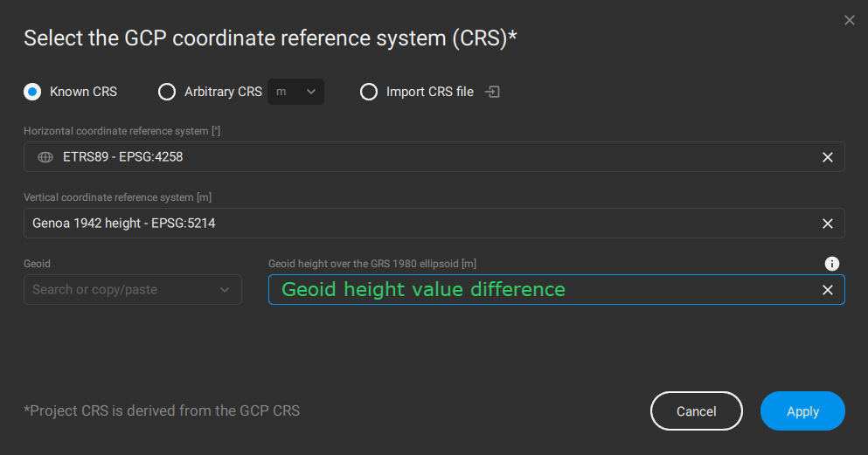
Task: Click the 'Import CRS file' label text
Action: pyautogui.click(x=429, y=92)
